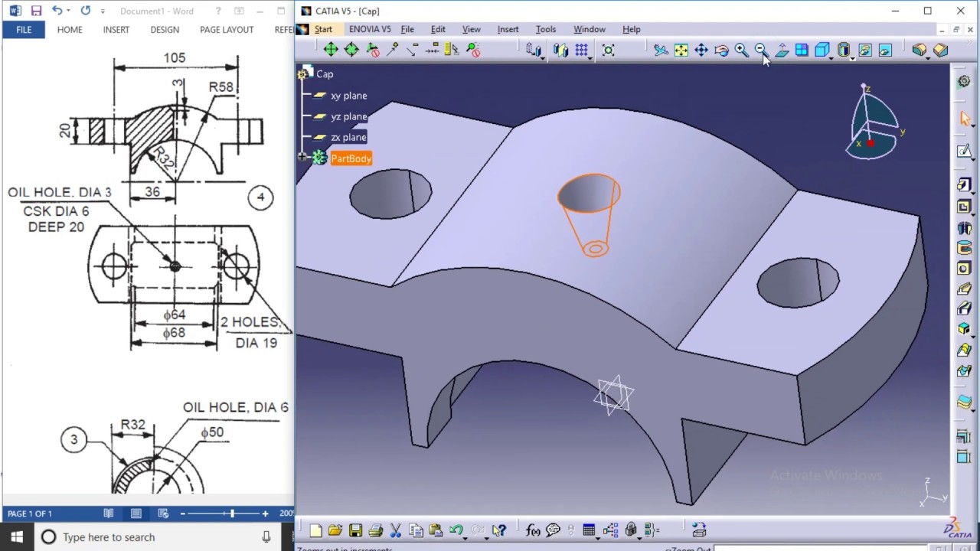The image size is (980, 551).
Task: Select the Pan view tool
Action: (x=701, y=51)
